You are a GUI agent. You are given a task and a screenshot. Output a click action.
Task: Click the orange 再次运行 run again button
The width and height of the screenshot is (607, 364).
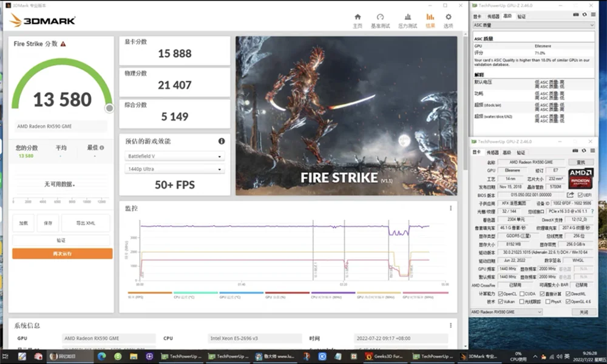click(63, 254)
